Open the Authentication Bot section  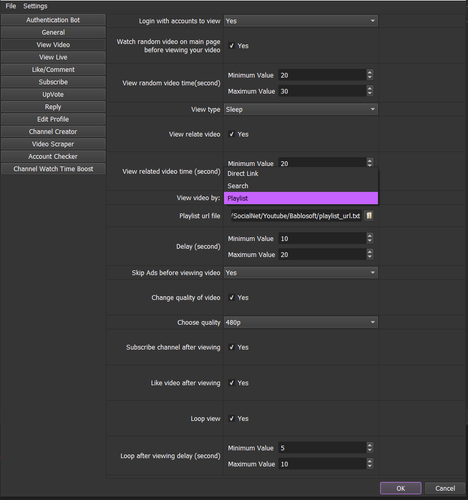(x=53, y=20)
